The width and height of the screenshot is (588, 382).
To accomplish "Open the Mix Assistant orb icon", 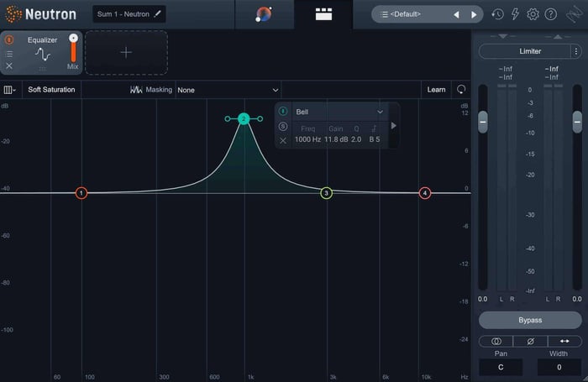I will tap(264, 14).
